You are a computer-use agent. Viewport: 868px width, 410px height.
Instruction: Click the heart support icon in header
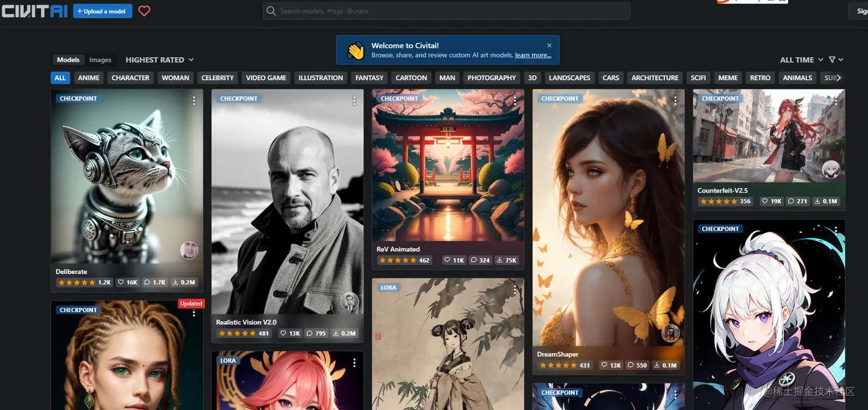pos(144,11)
